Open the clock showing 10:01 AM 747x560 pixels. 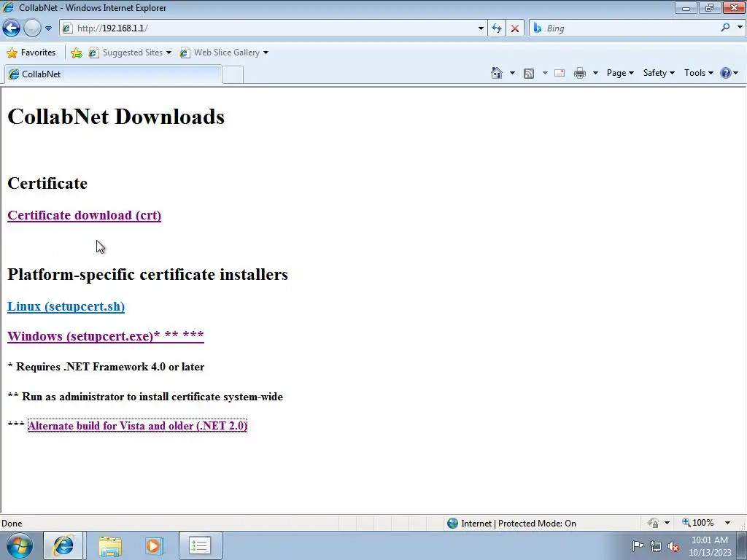coord(710,545)
